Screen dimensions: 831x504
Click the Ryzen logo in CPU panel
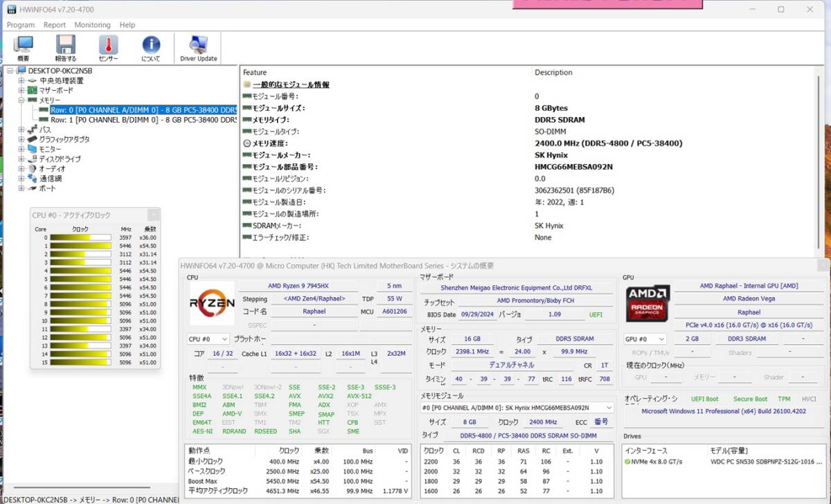click(x=211, y=303)
